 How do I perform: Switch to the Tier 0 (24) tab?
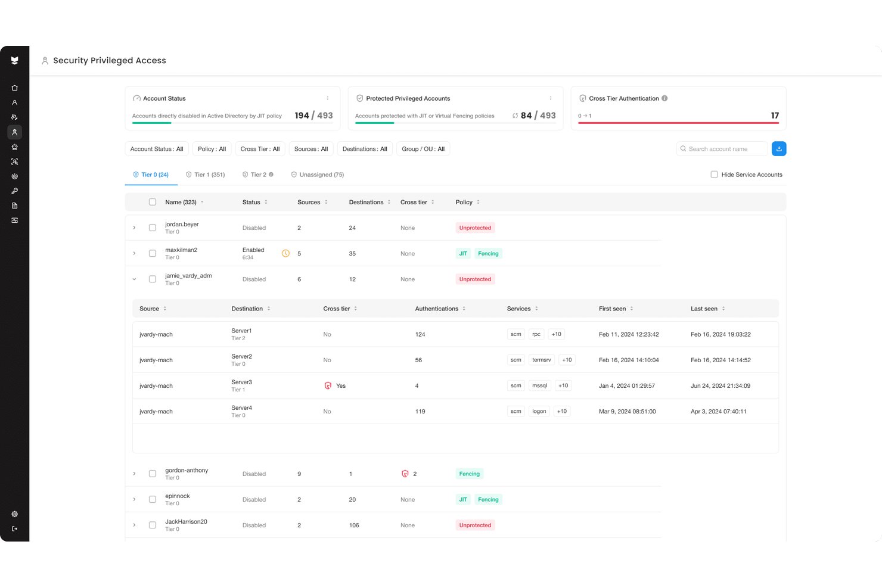(x=151, y=175)
